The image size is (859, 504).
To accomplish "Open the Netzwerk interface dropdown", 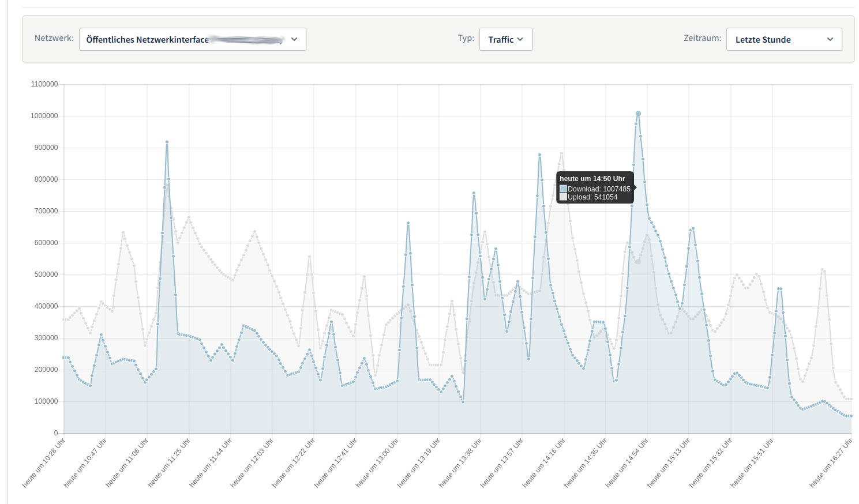I will coord(192,39).
